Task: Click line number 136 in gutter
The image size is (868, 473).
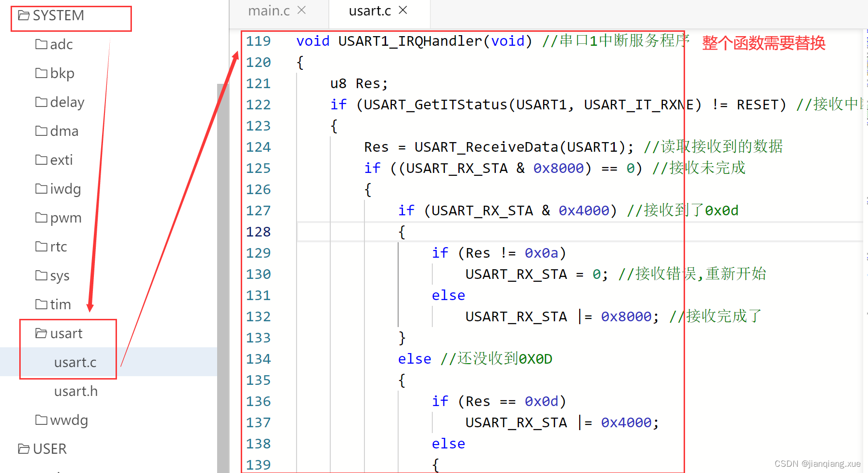Action: coord(259,402)
